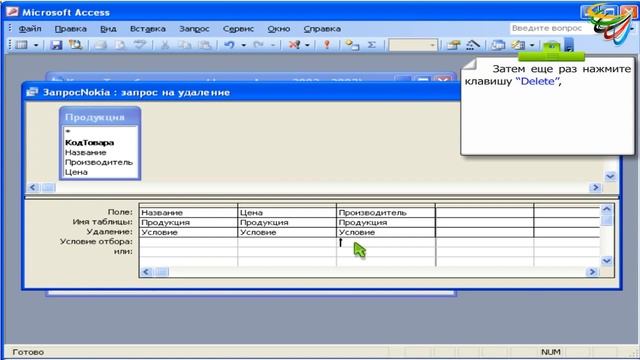Save the query with the floppy icon
Screen dimensions: 640x360
click(56, 45)
